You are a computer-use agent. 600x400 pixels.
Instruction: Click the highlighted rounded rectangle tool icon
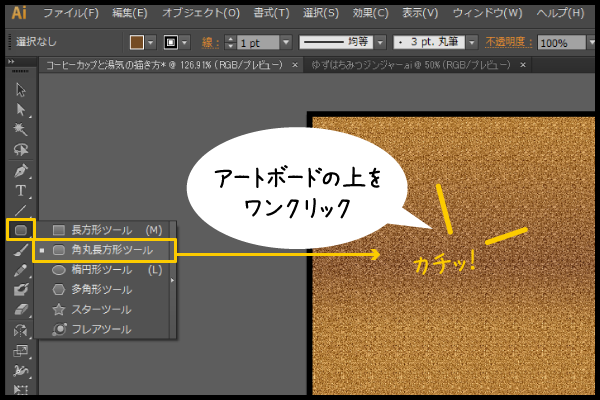coord(20,230)
